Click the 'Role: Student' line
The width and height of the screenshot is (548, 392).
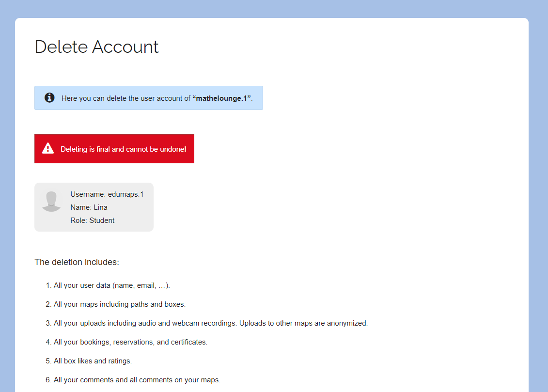click(92, 220)
